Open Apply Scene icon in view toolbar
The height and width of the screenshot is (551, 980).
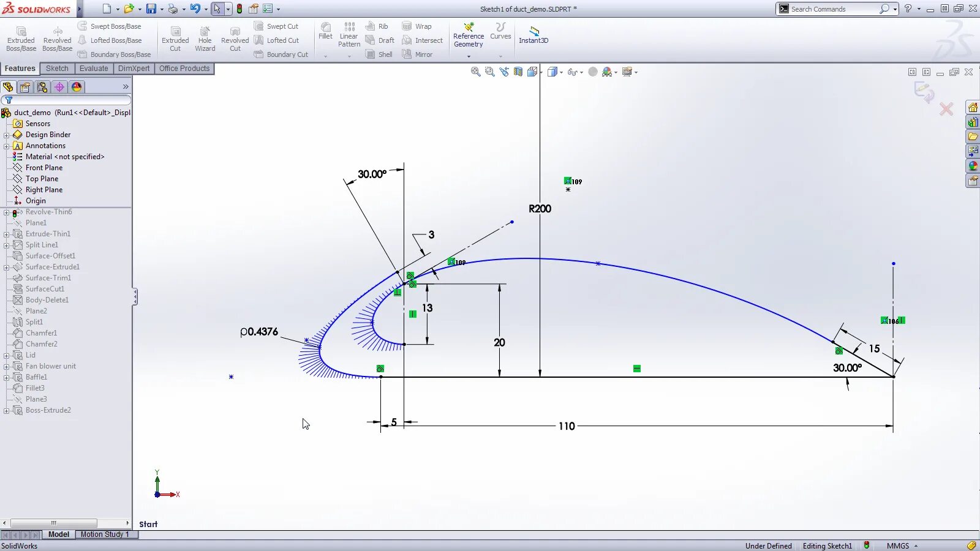607,72
